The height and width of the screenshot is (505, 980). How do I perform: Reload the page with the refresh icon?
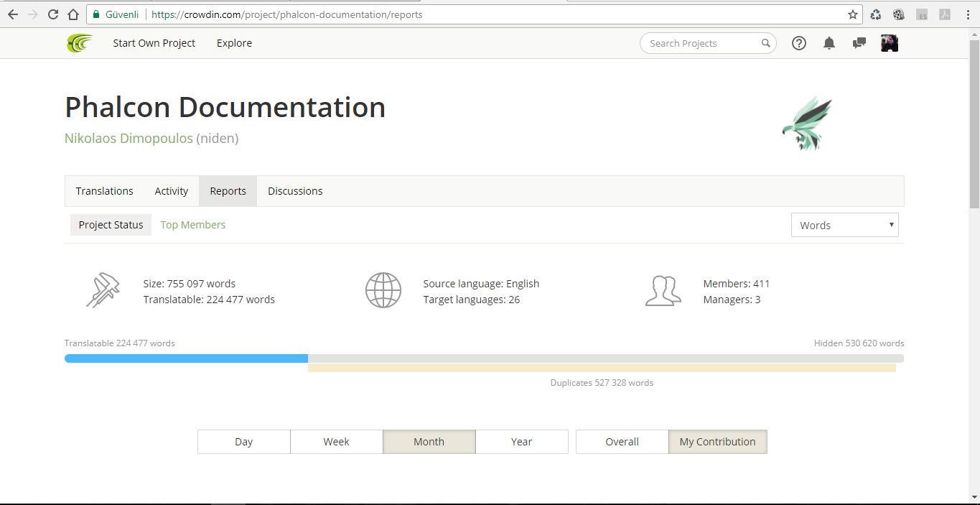[x=53, y=14]
